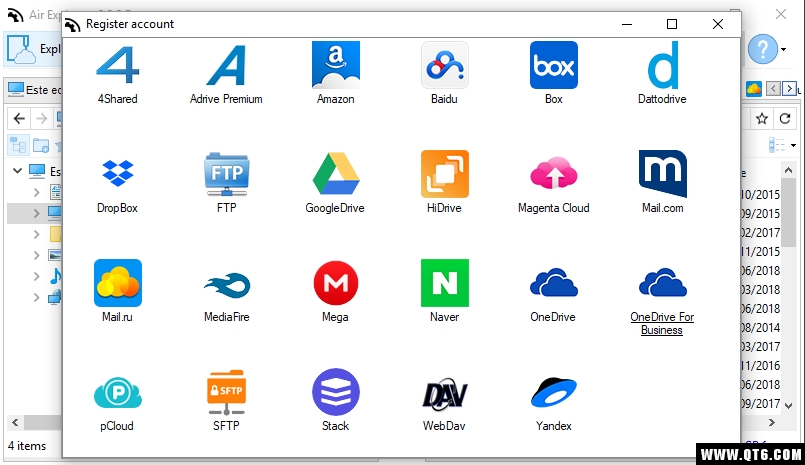The height and width of the screenshot is (465, 805).
Task: Choose DropBox account type
Action: (x=118, y=183)
